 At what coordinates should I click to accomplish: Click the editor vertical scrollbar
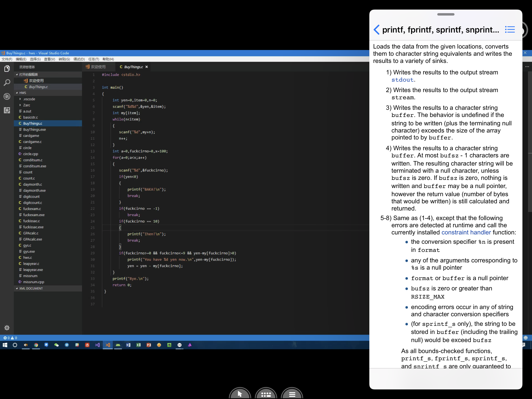(530, 142)
